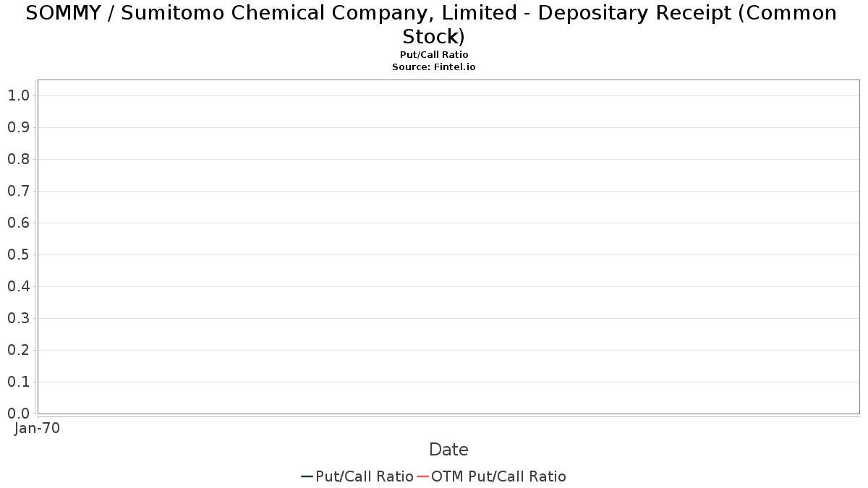Select the Date x-axis title
868x488 pixels.
click(448, 450)
